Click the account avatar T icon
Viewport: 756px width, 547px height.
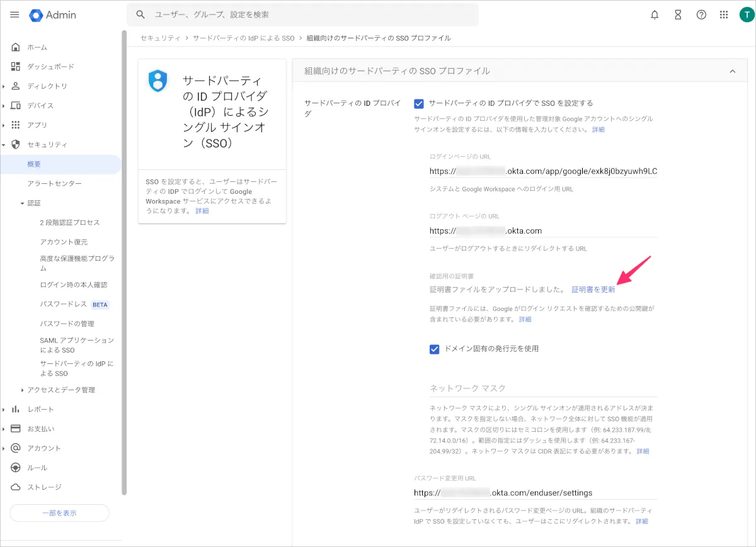pos(747,14)
